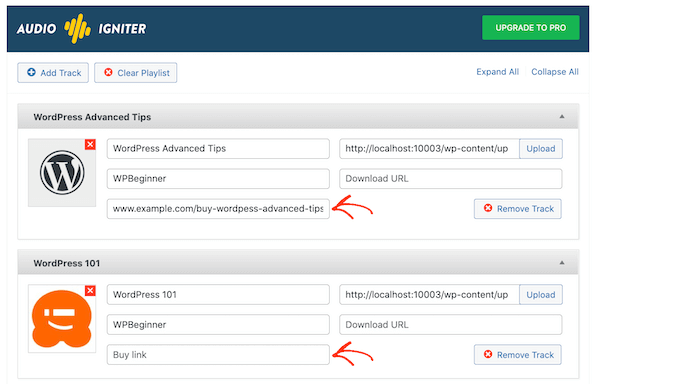This screenshot has height=384, width=680.
Task: Click the Upgrade to Pro button
Action: 530,28
